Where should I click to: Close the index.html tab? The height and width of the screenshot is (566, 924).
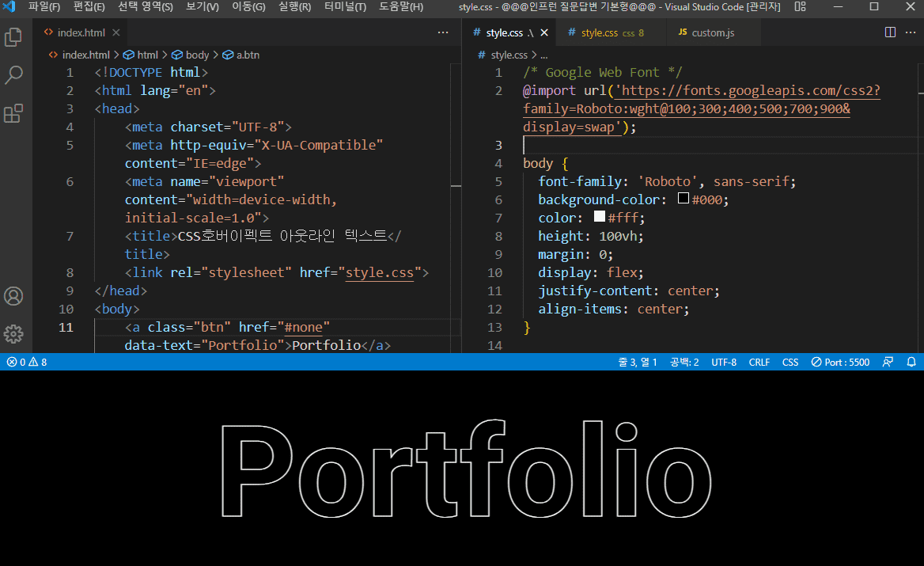116,32
